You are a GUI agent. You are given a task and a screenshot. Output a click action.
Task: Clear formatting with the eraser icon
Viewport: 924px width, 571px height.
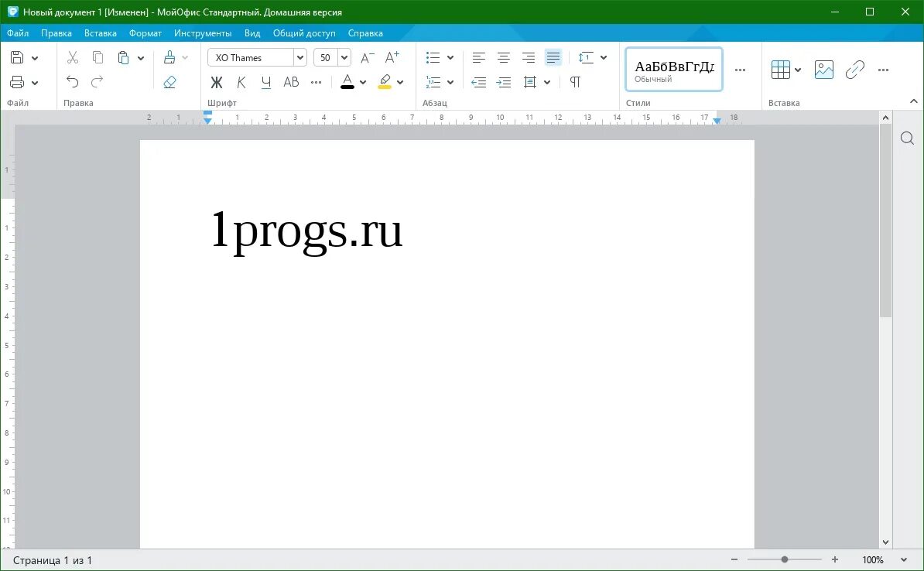pyautogui.click(x=169, y=82)
